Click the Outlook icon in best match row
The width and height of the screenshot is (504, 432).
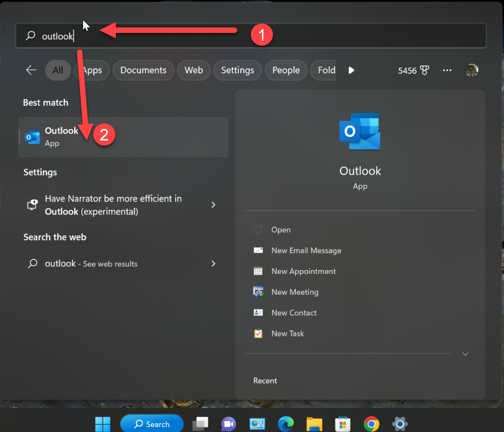point(32,137)
